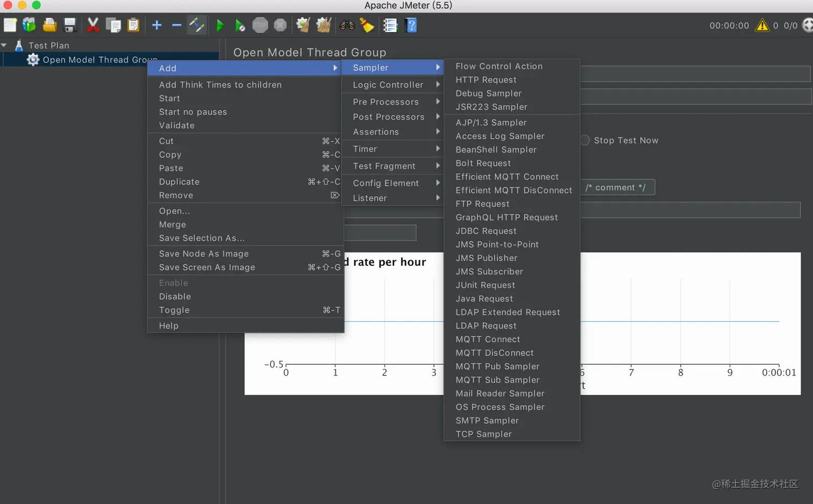Open the Logic Controller submenu
This screenshot has width=813, height=504.
393,85
